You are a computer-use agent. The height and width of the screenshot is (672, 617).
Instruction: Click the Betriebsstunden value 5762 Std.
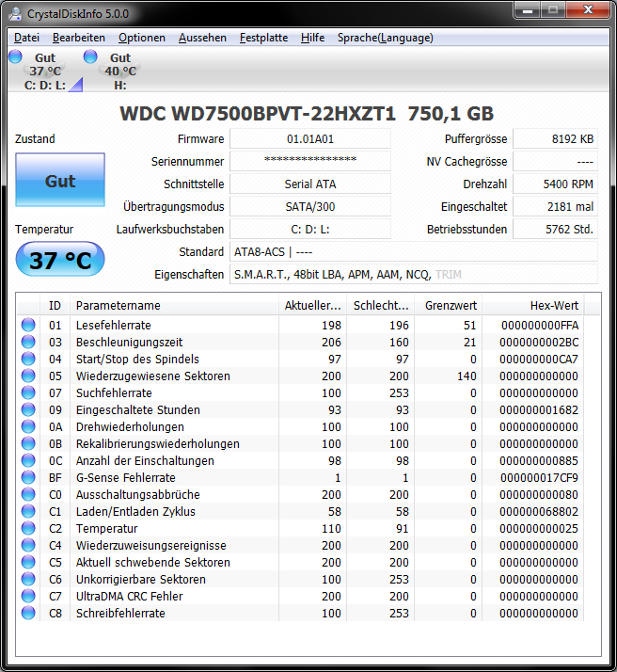pyautogui.click(x=555, y=230)
